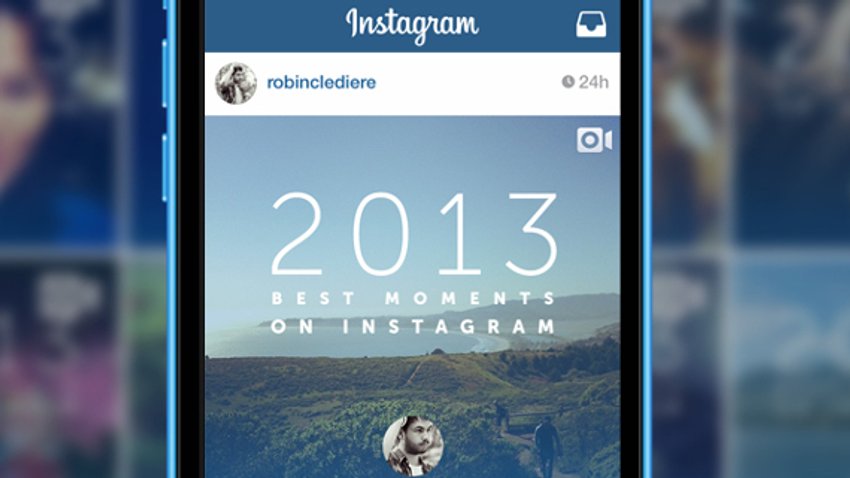
Task: Click the BEST MOMENTS caption line
Action: pos(413,298)
